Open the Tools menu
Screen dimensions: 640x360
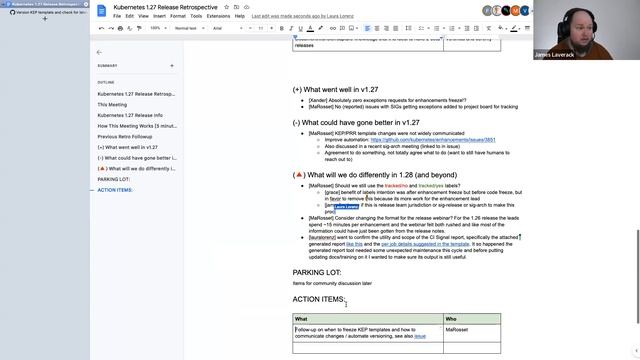(196, 16)
